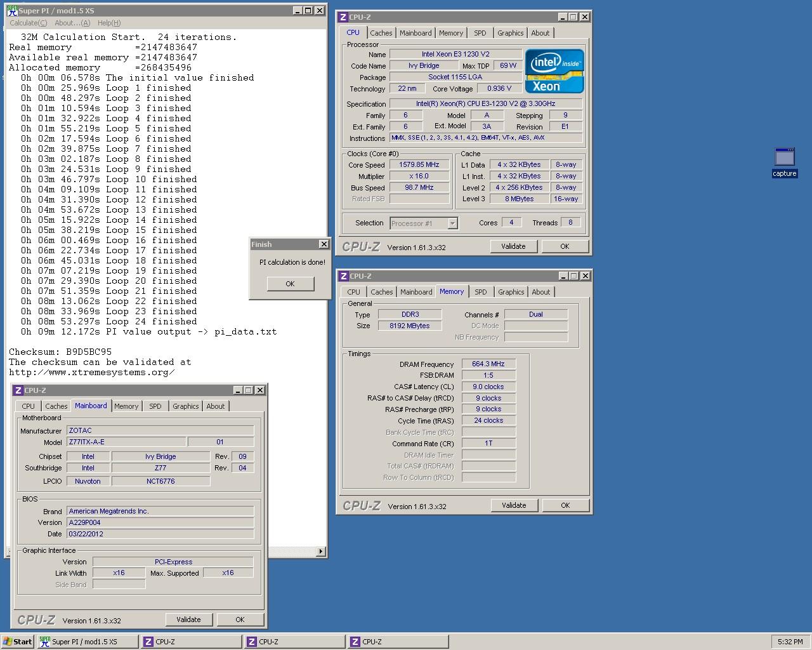Click the Socket 1155 LGA package field

[455, 77]
